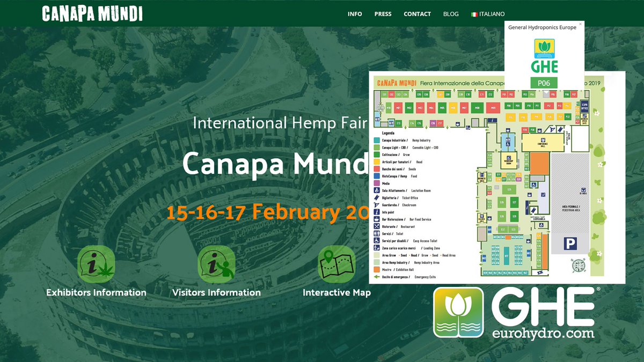This screenshot has width=644, height=362.
Task: Click the Easy Access Toilet legend icon
Action: click(x=377, y=241)
